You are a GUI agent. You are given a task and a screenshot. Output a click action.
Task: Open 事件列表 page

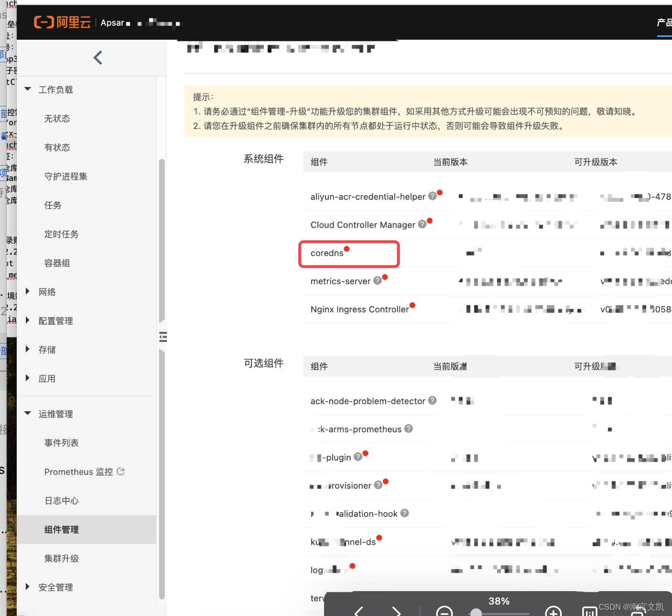click(62, 443)
